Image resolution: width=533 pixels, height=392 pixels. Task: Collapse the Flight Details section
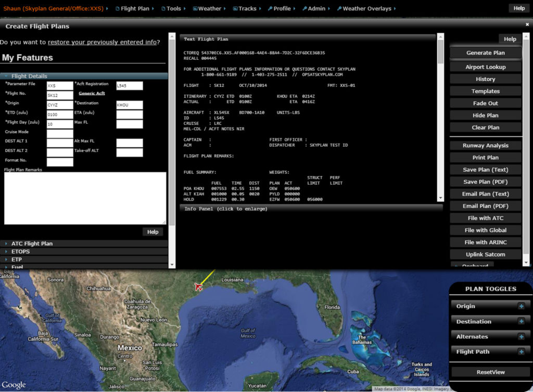point(84,76)
